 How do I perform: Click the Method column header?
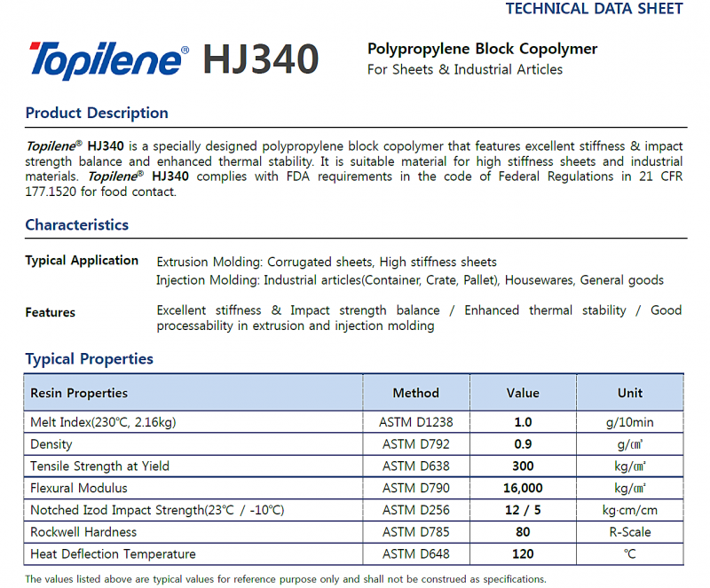(415, 393)
